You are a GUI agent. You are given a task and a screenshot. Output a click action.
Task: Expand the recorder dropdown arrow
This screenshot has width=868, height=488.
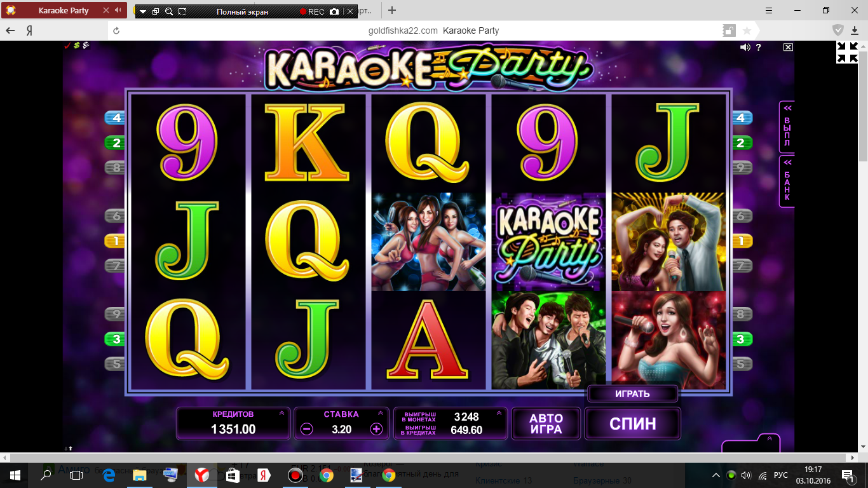143,12
